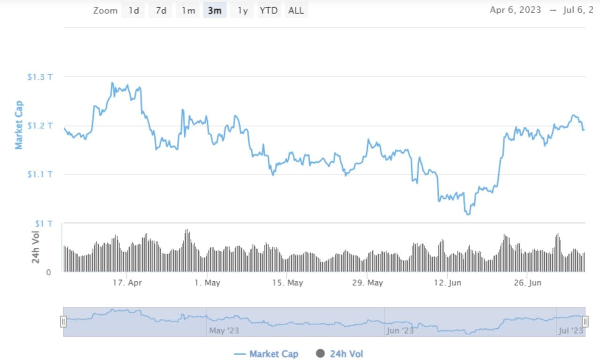This screenshot has height=364, width=600.
Task: Click the $1.3 T axis label
Action: 39,76
